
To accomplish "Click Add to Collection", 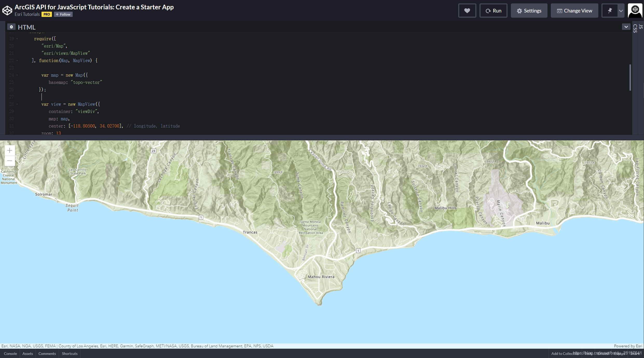I will tap(565, 354).
